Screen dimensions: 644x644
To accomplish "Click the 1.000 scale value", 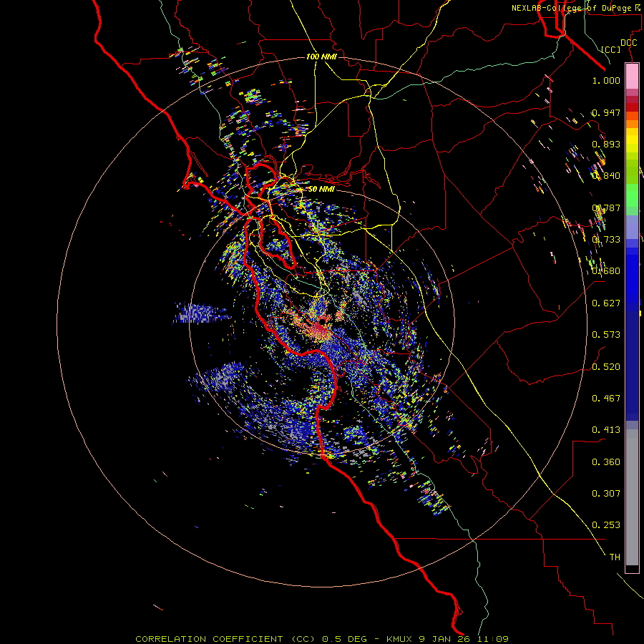I will [606, 80].
